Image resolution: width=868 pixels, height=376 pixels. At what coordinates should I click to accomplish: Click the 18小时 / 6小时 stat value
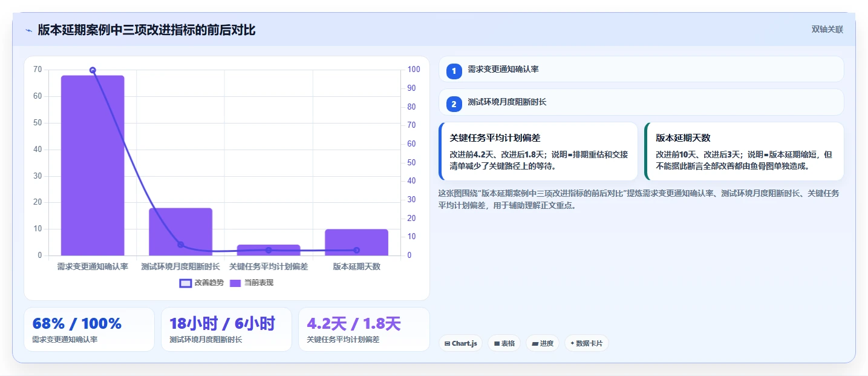tap(222, 323)
